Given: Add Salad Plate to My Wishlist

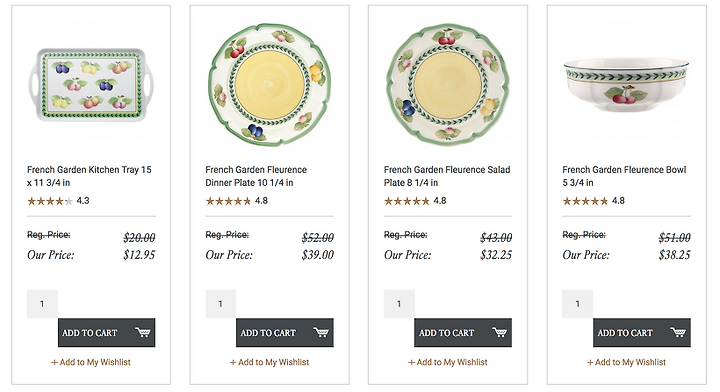Looking at the screenshot, I should pos(448,362).
